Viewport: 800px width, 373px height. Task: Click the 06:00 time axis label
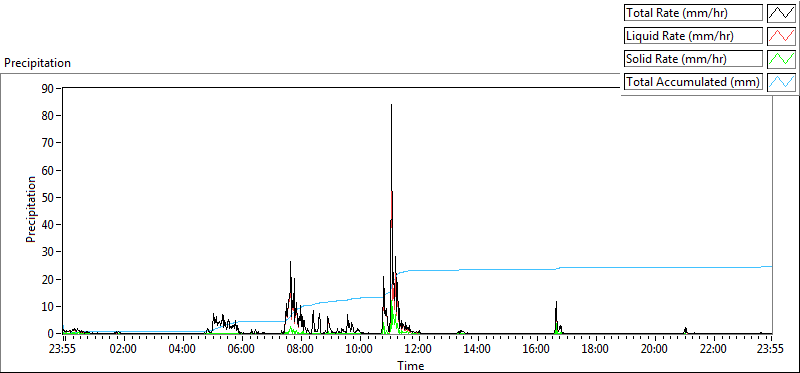(241, 350)
